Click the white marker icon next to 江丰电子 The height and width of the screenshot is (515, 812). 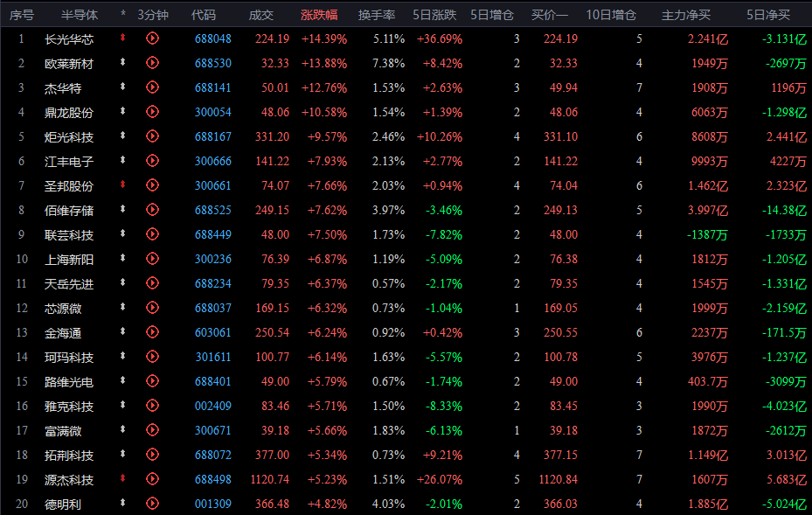123,161
